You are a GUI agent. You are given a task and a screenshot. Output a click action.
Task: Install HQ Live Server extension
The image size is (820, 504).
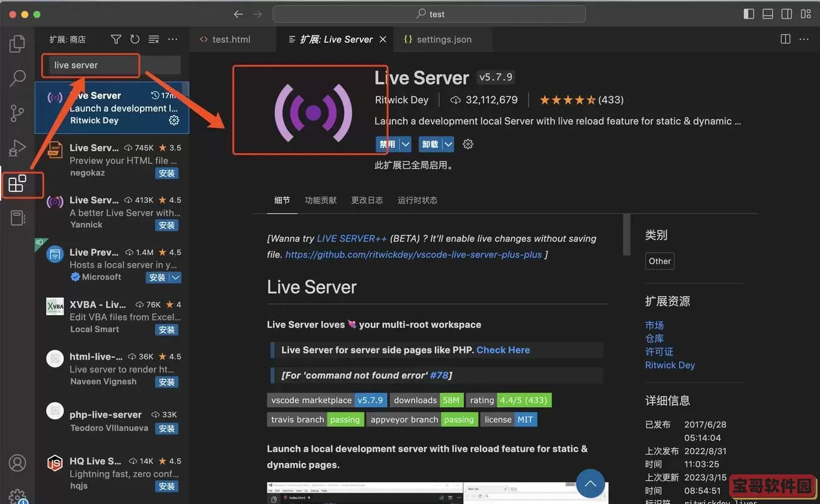point(167,486)
